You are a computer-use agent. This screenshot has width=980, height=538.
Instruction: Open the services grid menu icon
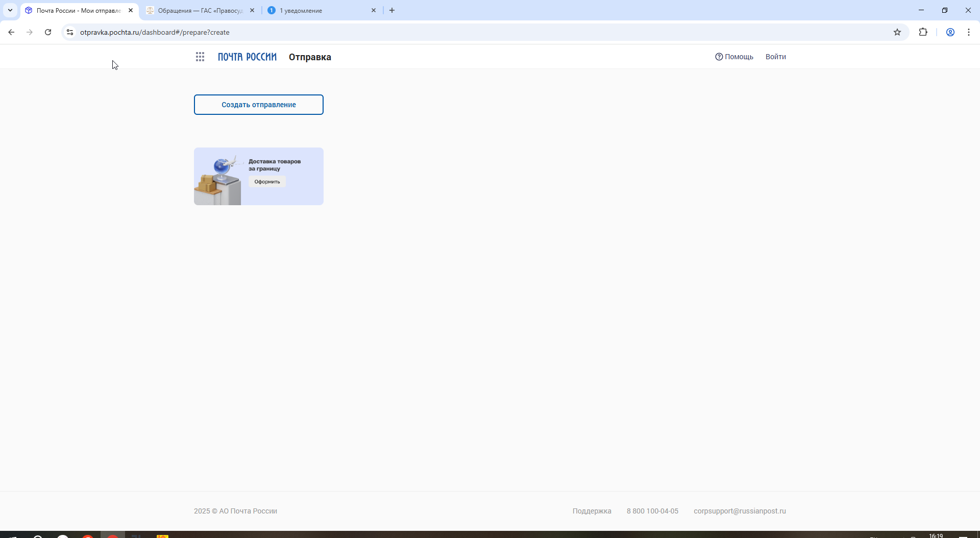pos(200,57)
